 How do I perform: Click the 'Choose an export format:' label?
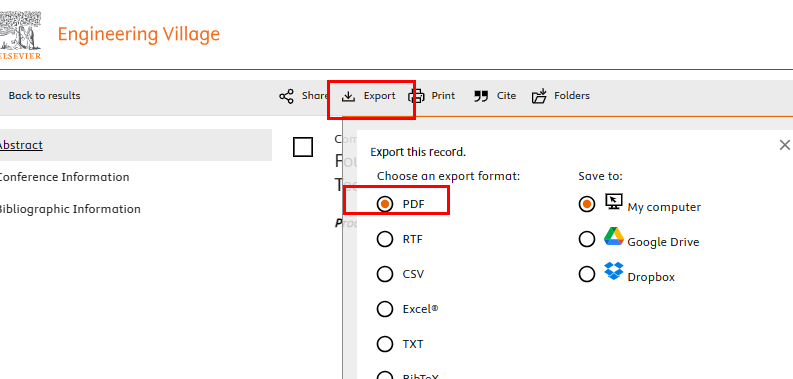coord(449,176)
